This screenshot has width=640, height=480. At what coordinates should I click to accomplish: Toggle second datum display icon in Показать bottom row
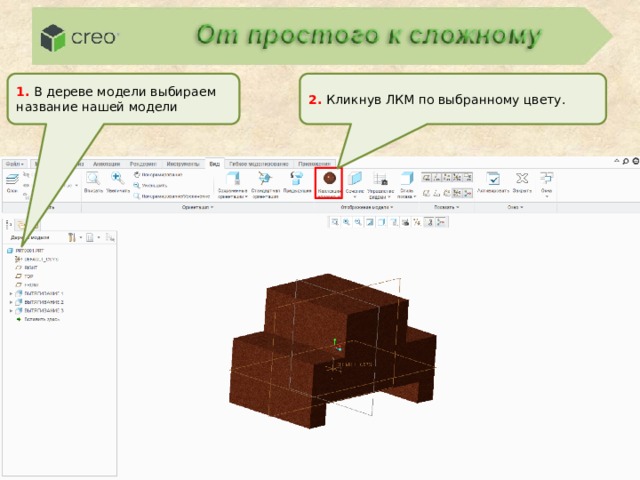[437, 193]
